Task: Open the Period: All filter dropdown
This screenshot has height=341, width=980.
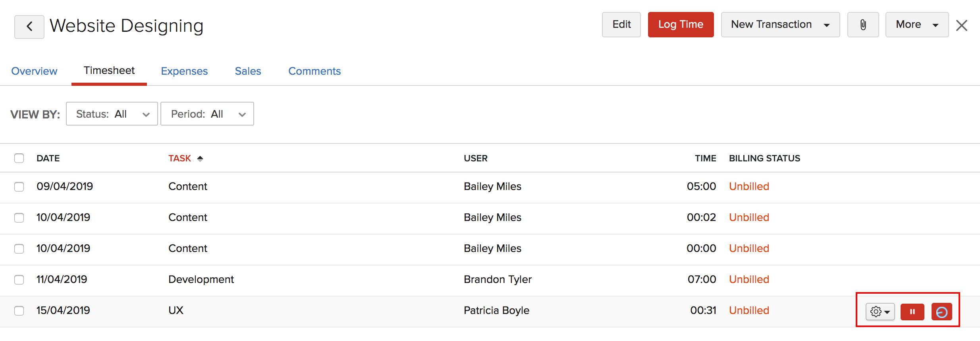Action: (207, 114)
